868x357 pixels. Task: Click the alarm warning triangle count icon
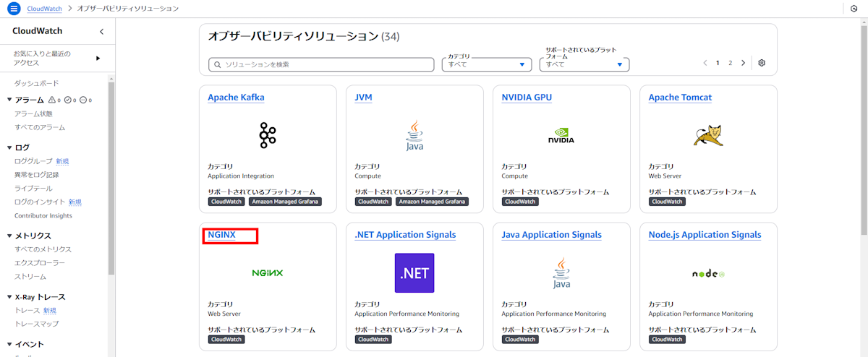(x=54, y=100)
